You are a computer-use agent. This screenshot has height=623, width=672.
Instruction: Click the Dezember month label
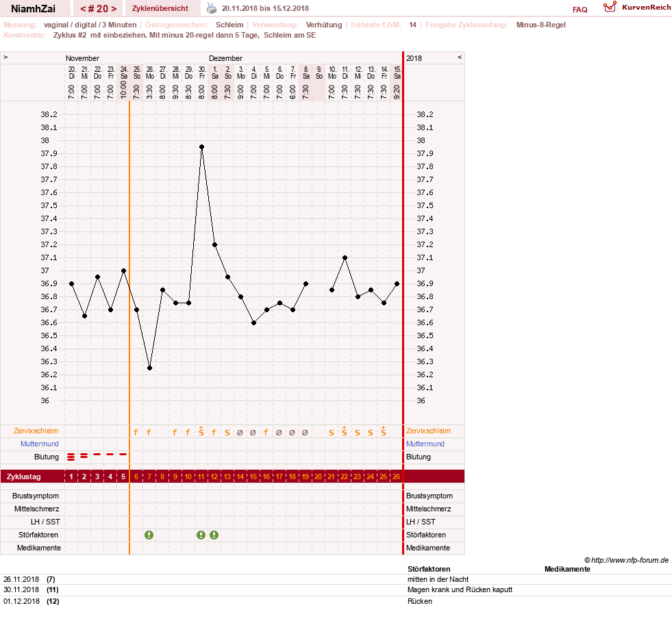pos(225,58)
